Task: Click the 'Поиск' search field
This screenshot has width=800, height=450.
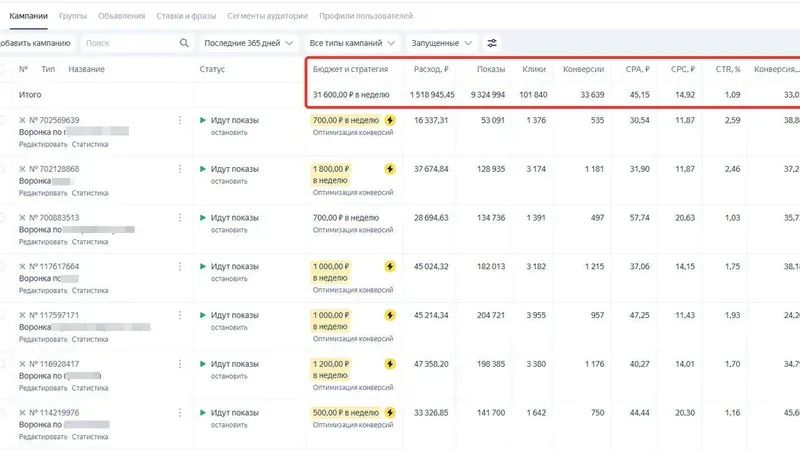Action: 128,43
